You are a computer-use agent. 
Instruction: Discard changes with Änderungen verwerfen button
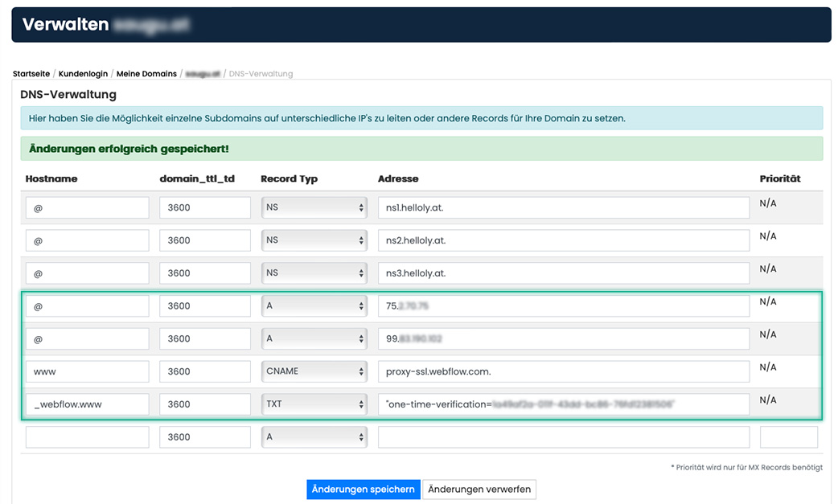(479, 489)
